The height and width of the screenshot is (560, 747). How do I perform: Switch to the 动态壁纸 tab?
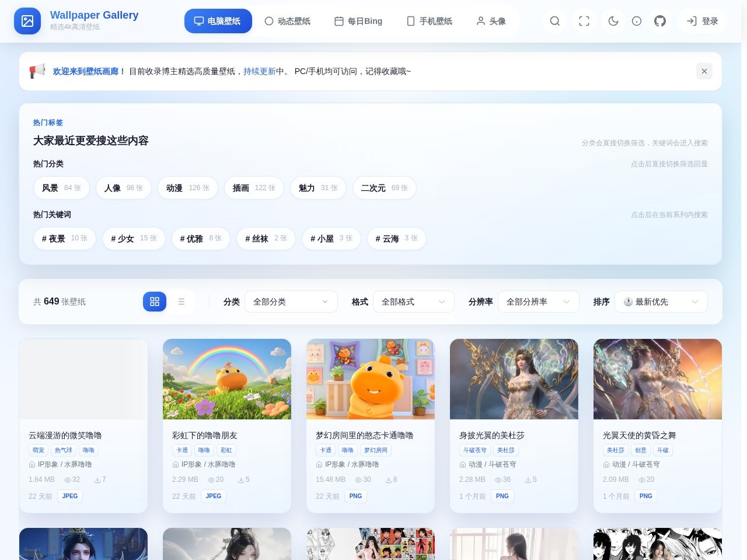pos(287,21)
